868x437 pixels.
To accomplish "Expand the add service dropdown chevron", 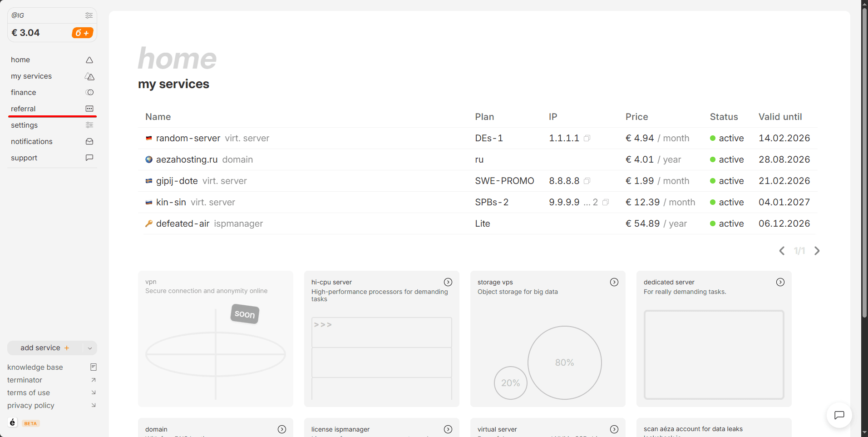I will (90, 348).
